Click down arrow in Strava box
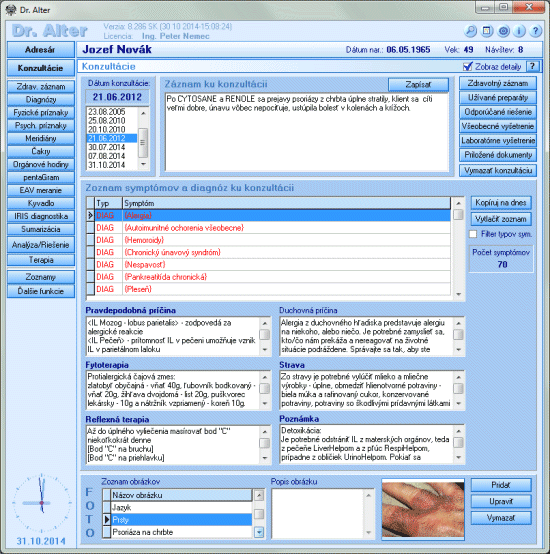This screenshot has height=554, width=550. pos(459,403)
